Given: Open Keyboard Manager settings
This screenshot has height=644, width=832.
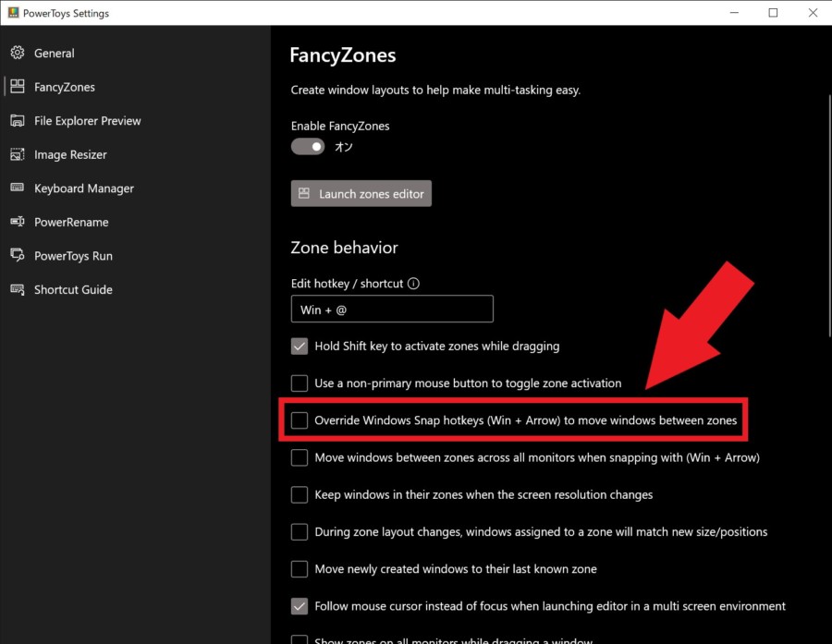Looking at the screenshot, I should click(135, 188).
